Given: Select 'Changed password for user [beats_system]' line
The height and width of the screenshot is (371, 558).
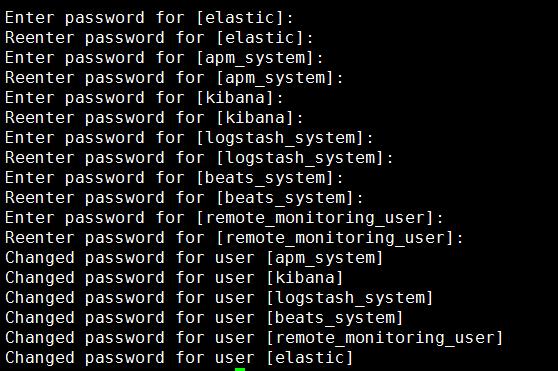Looking at the screenshot, I should [x=204, y=317].
